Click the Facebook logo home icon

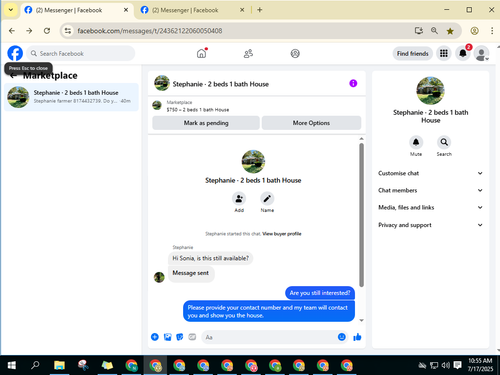click(15, 53)
